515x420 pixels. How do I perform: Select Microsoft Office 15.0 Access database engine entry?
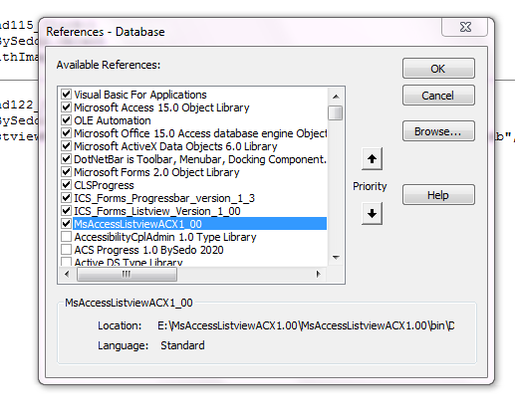tap(200, 133)
